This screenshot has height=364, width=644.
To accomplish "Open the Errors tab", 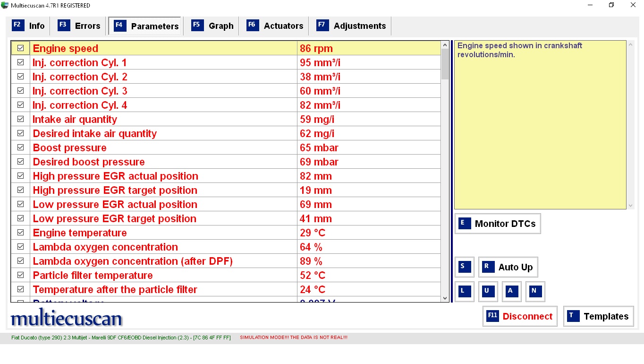I will click(79, 26).
